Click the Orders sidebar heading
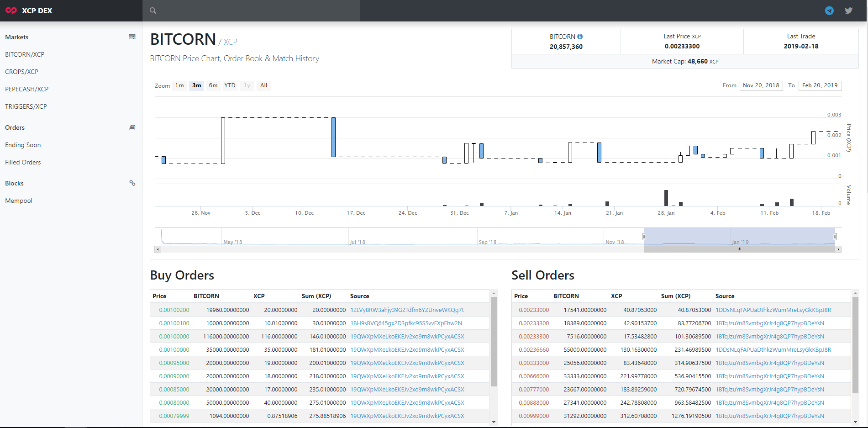The width and height of the screenshot is (868, 428). (15, 127)
